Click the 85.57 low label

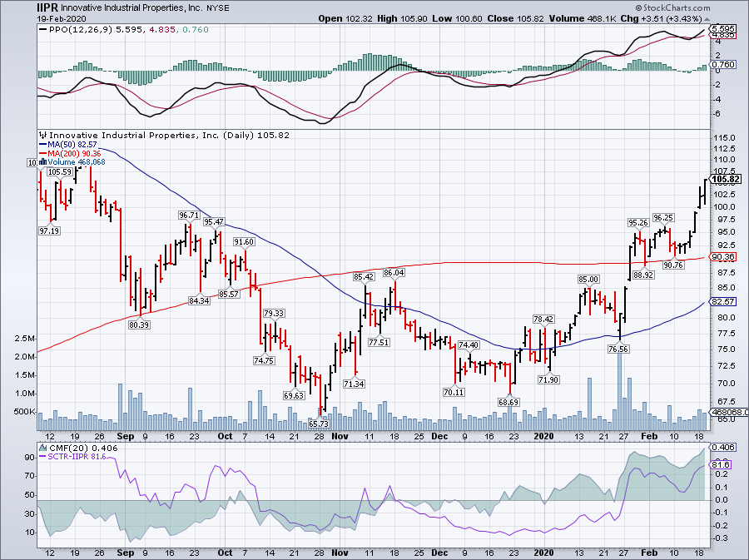[229, 294]
